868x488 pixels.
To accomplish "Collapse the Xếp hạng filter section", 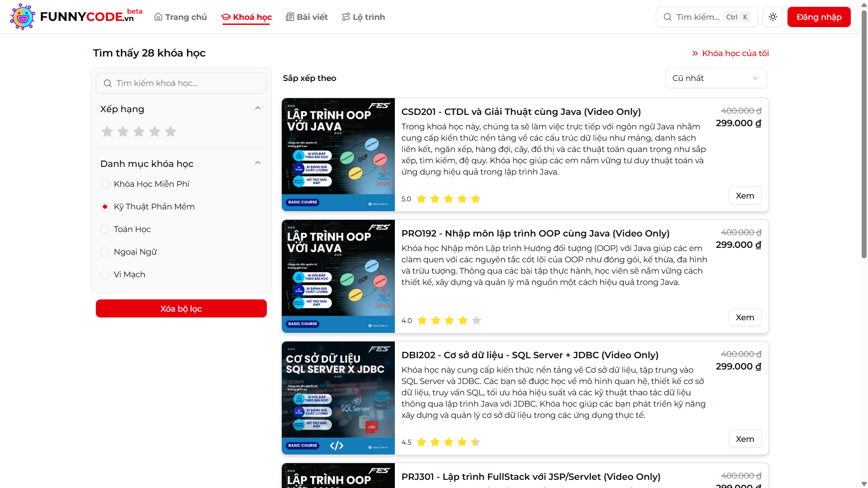I will (x=258, y=109).
